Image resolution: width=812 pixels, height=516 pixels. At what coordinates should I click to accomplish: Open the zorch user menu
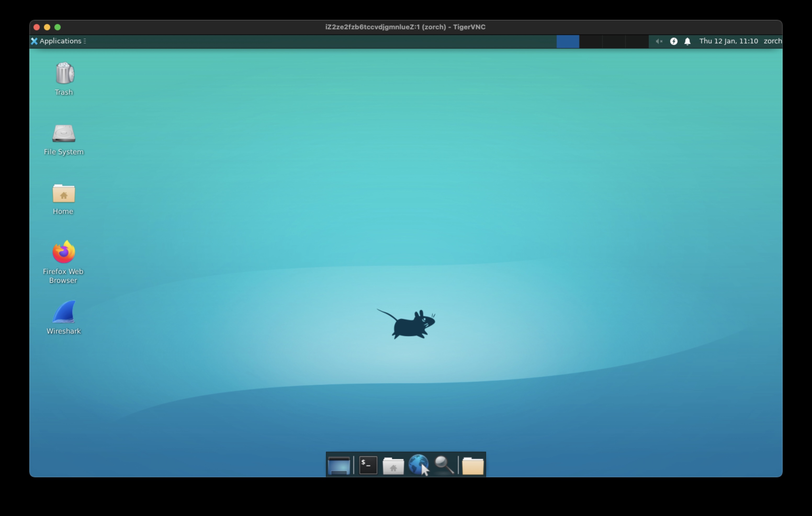[x=772, y=41]
